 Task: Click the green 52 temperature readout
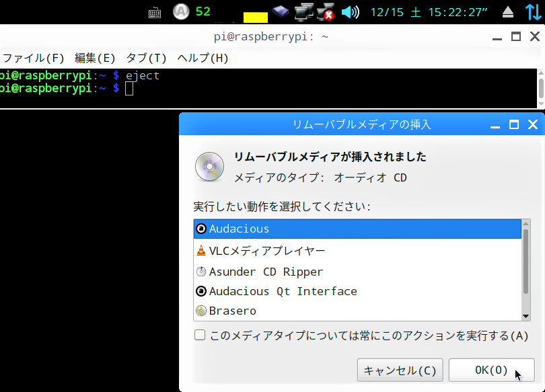tap(203, 11)
